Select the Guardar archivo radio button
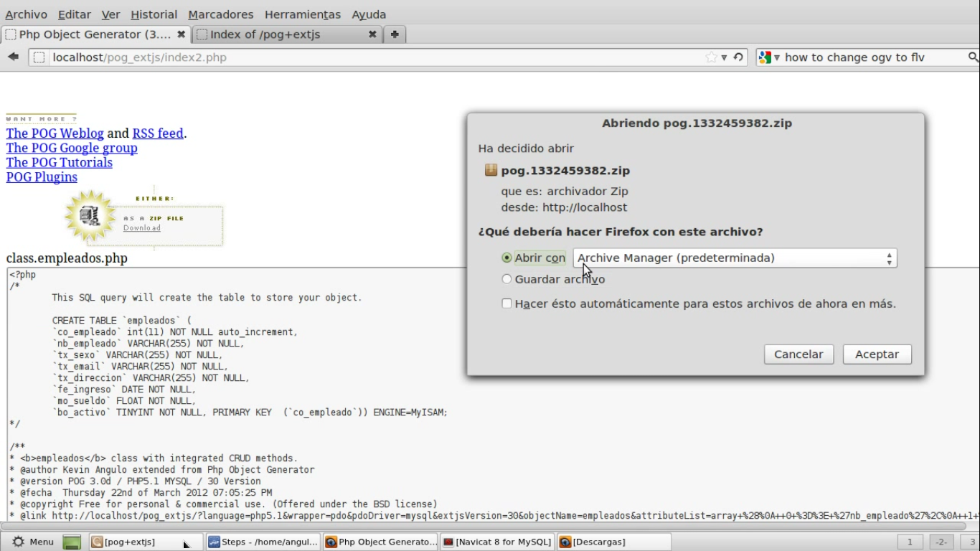The width and height of the screenshot is (980, 551). click(x=507, y=279)
